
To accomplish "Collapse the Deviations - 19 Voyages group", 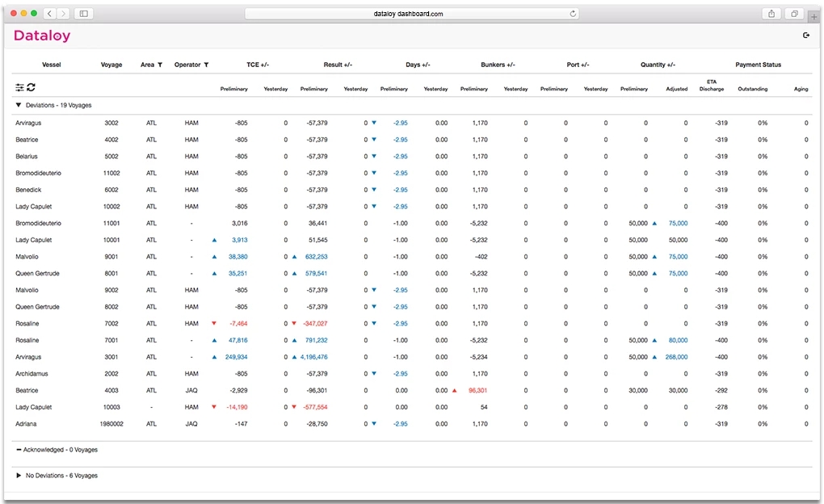I will pos(19,105).
